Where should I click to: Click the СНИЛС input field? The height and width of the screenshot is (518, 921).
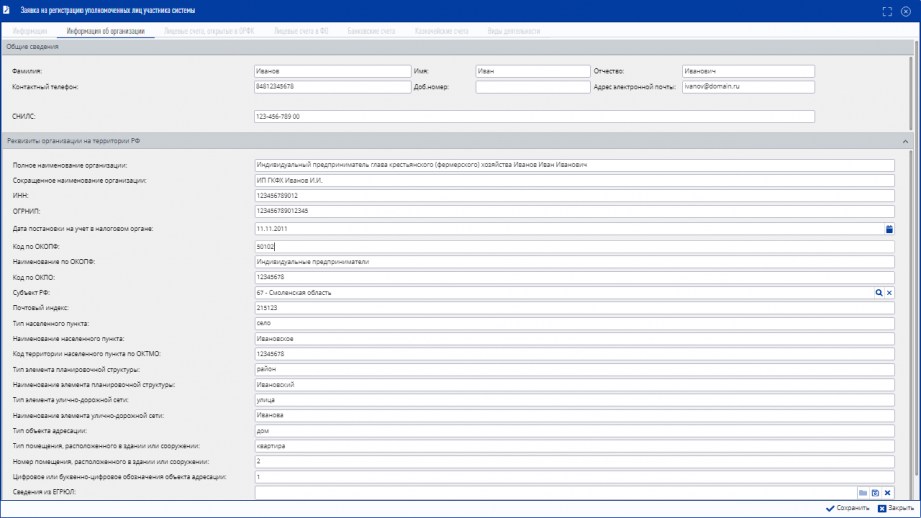[x=535, y=116]
